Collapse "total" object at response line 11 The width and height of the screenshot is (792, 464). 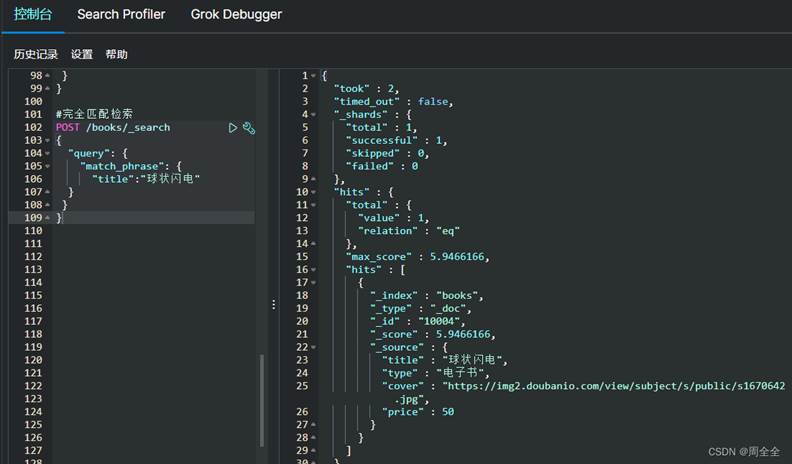[x=313, y=205]
